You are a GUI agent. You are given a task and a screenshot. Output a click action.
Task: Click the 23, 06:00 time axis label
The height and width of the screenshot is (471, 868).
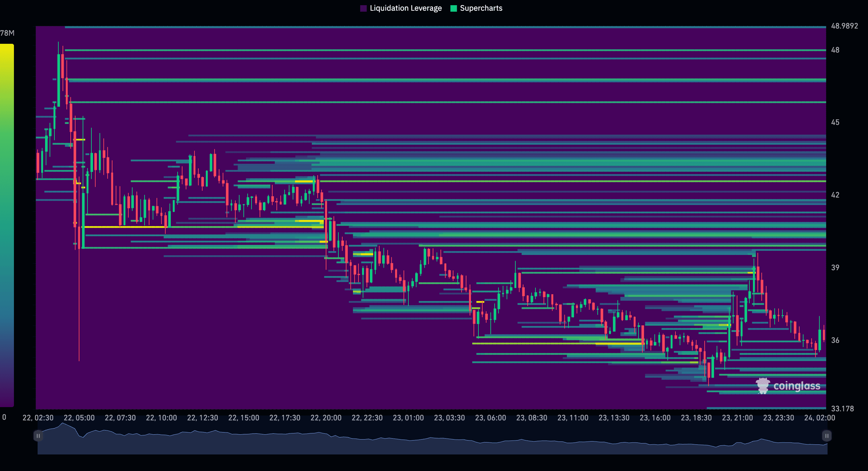490,418
